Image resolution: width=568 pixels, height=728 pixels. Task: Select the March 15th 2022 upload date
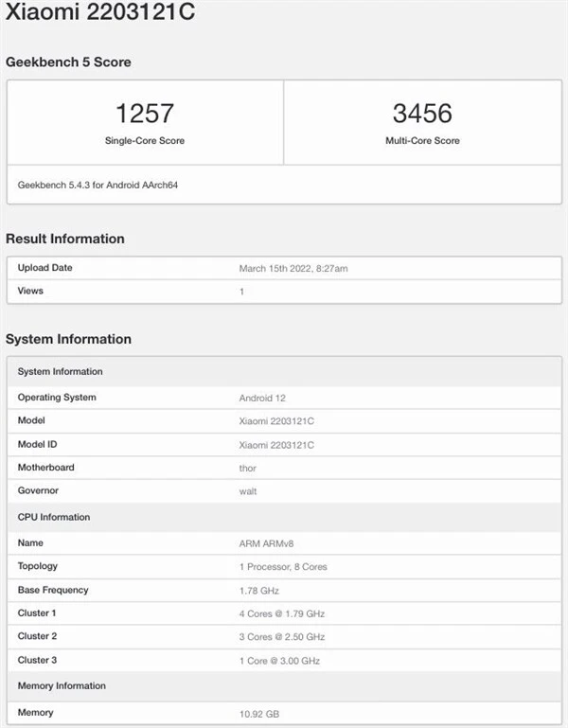point(293,269)
